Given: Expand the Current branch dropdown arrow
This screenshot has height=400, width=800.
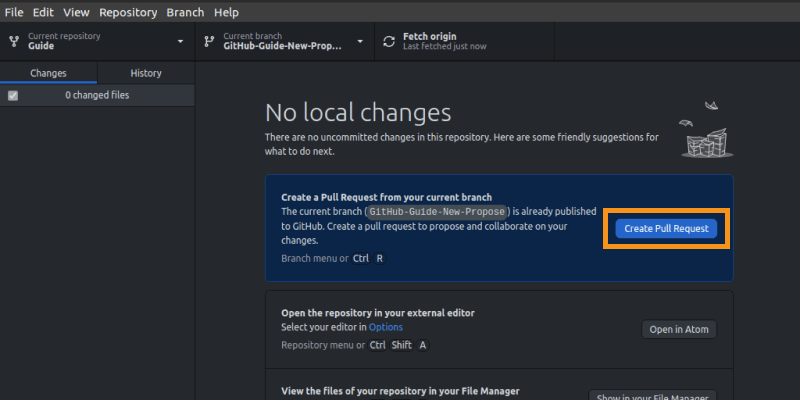Looking at the screenshot, I should coord(361,42).
